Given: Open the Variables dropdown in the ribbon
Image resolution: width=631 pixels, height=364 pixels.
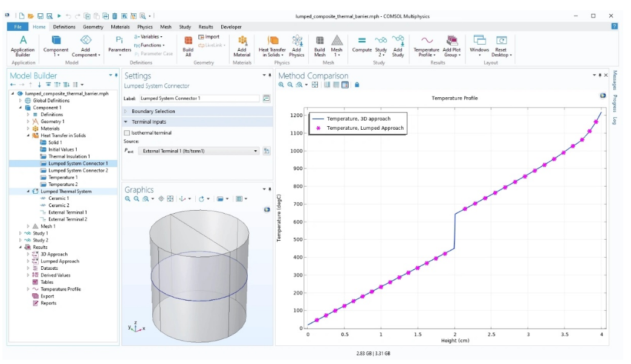Looking at the screenshot, I should tap(149, 37).
